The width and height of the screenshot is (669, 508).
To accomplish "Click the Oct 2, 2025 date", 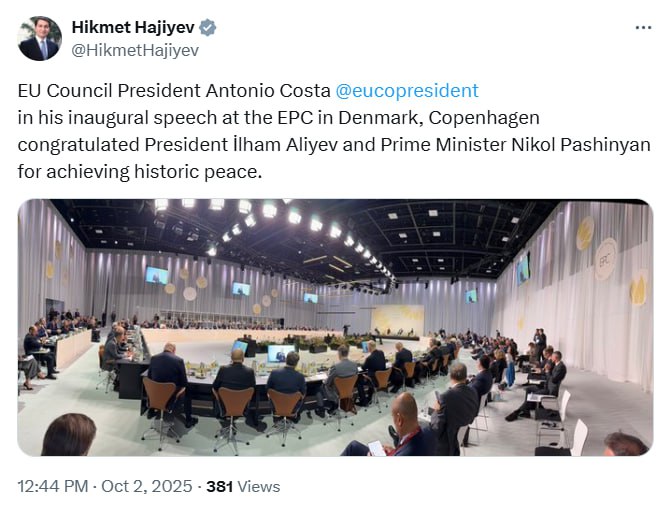I will click(148, 486).
